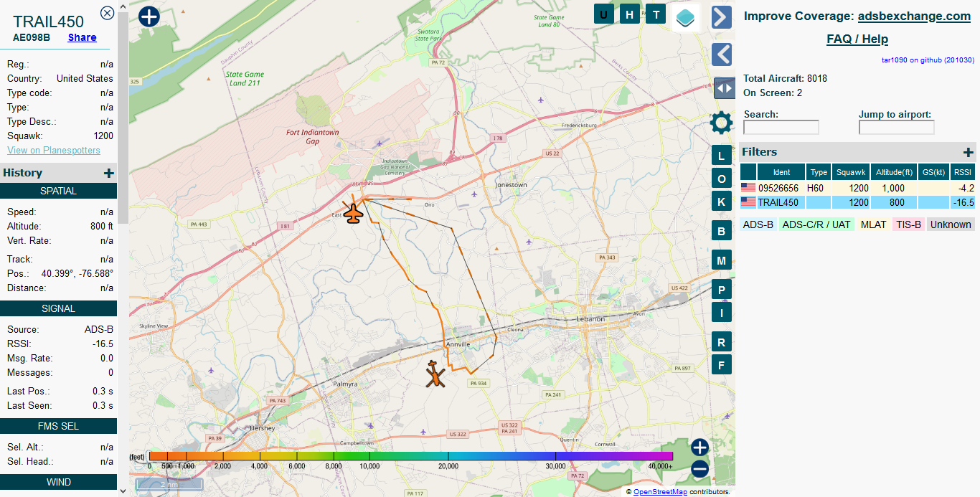Expand the History section plus
This screenshot has width=980, height=497.
click(x=109, y=173)
